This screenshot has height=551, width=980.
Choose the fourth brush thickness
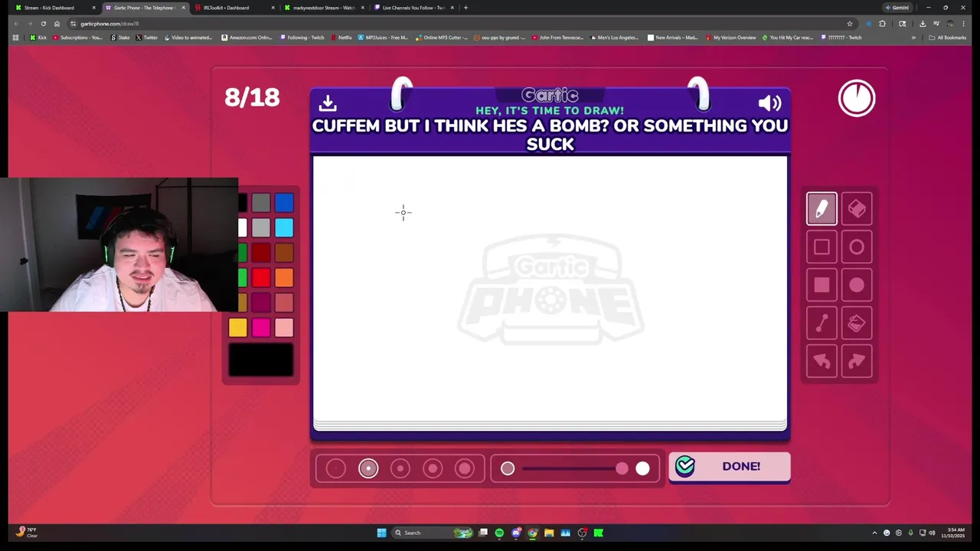pos(433,468)
